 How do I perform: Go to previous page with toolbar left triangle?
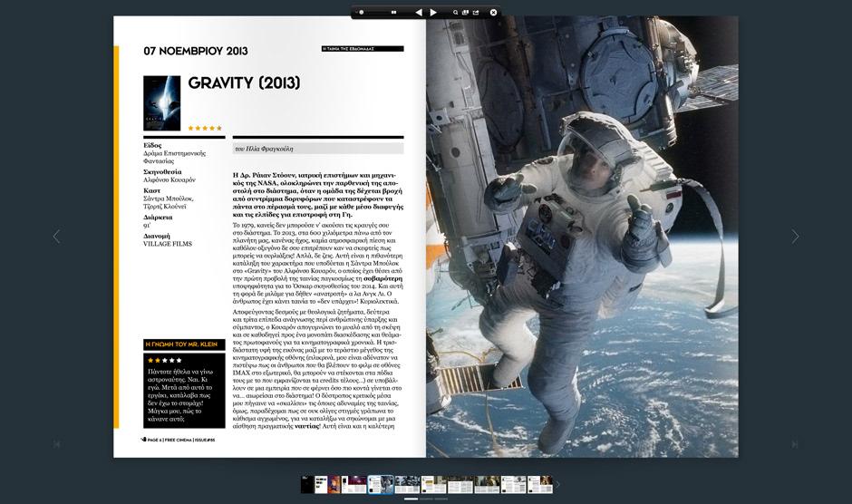click(x=419, y=12)
